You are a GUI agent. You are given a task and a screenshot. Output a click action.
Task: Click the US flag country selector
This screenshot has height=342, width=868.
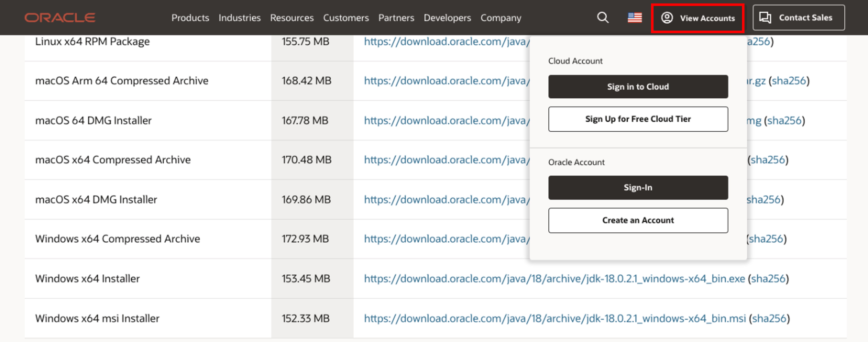coord(635,17)
